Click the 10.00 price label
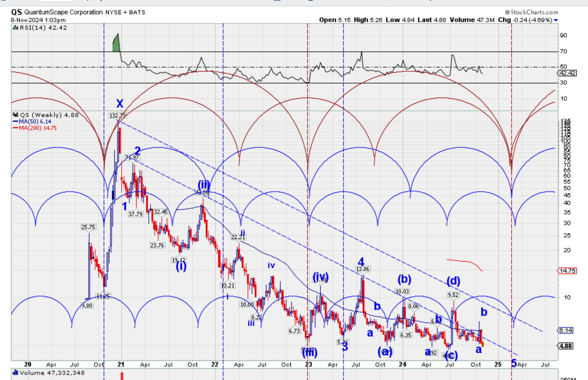 coord(247,304)
